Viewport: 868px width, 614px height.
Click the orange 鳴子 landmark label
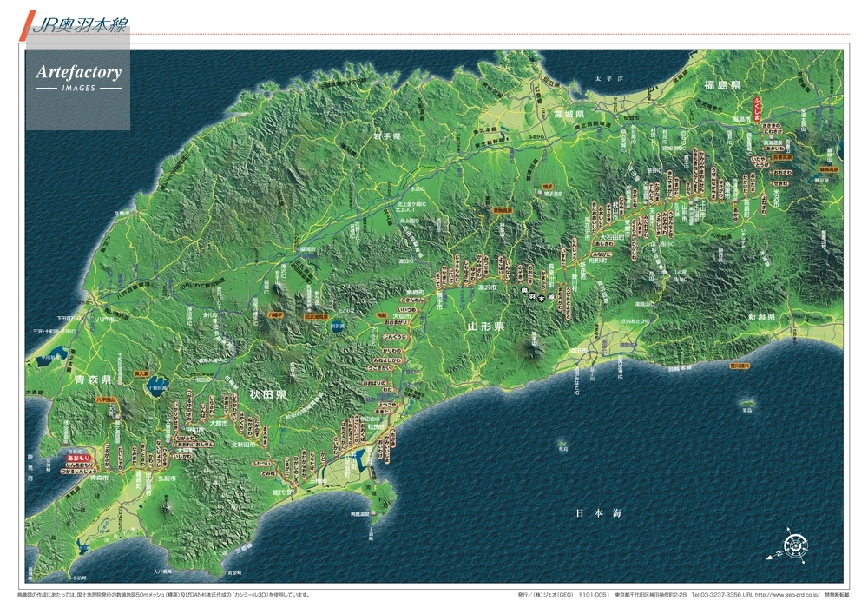click(x=548, y=186)
